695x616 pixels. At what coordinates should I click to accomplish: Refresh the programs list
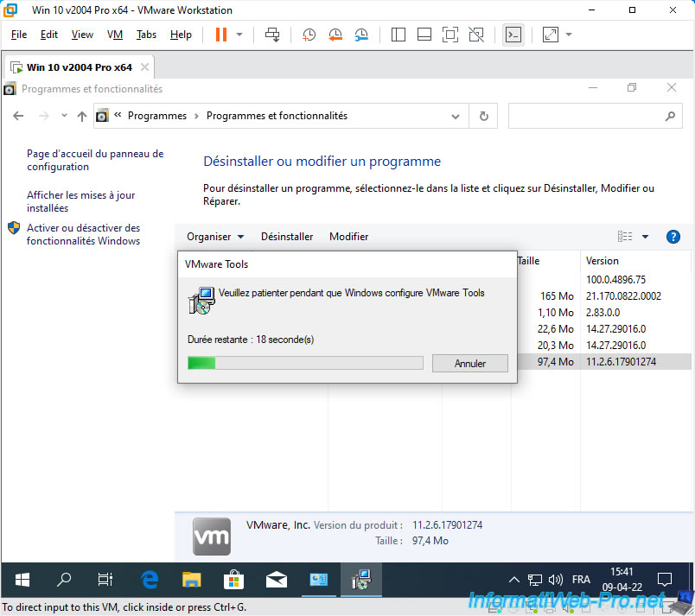(484, 116)
